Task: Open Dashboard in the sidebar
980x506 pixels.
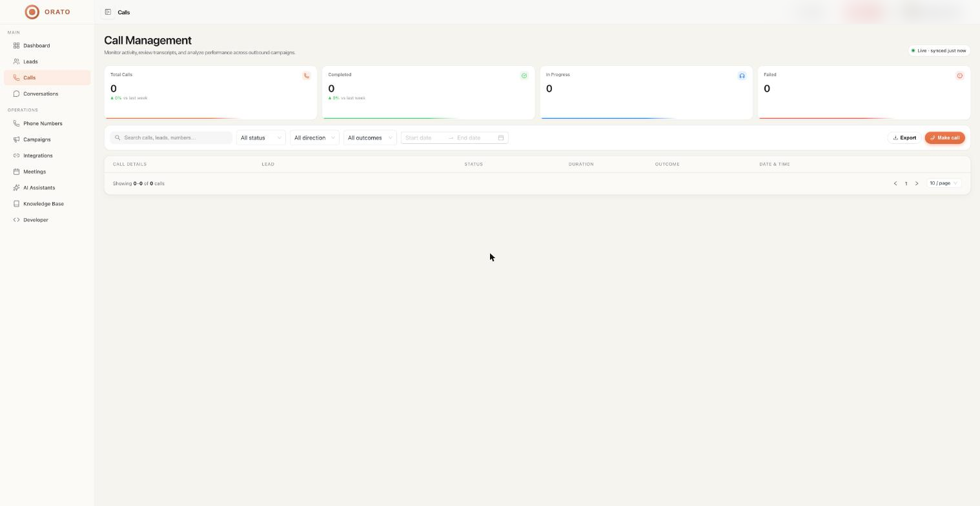Action: 47,45
